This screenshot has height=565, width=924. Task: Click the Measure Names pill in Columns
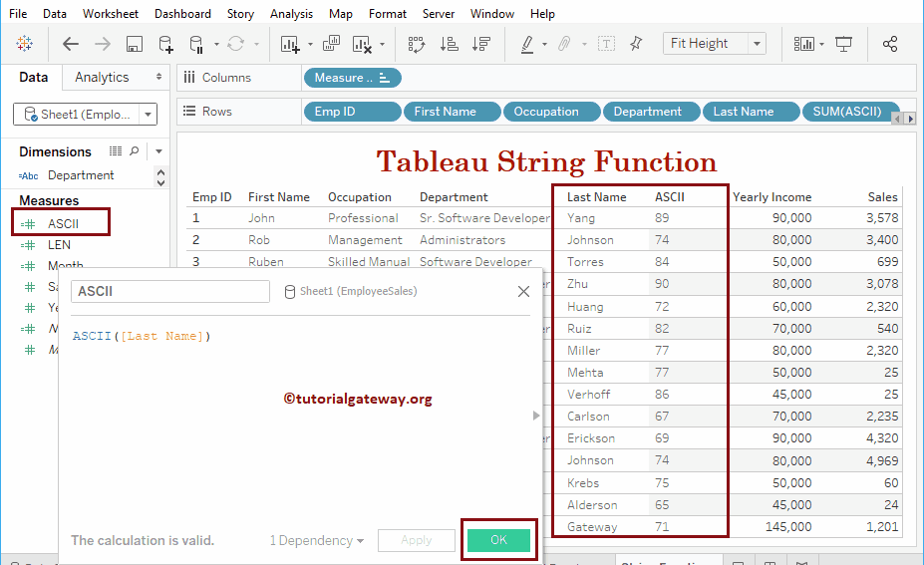pyautogui.click(x=353, y=78)
